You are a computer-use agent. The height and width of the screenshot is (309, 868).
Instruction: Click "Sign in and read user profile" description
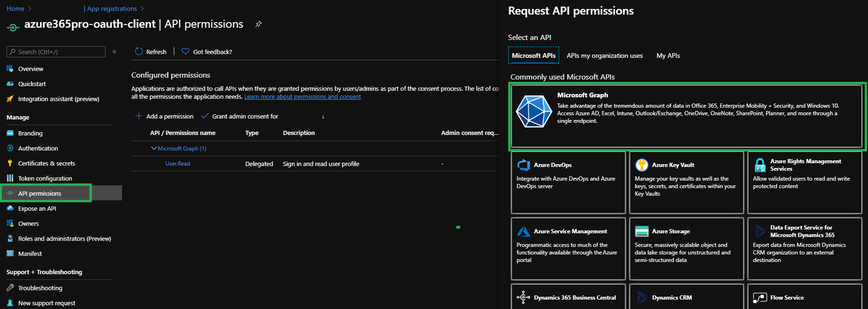click(x=321, y=164)
